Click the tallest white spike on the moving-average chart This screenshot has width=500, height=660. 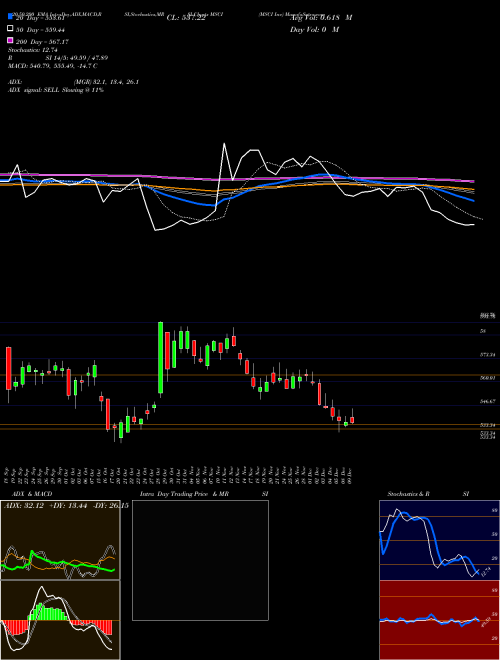tap(224, 145)
